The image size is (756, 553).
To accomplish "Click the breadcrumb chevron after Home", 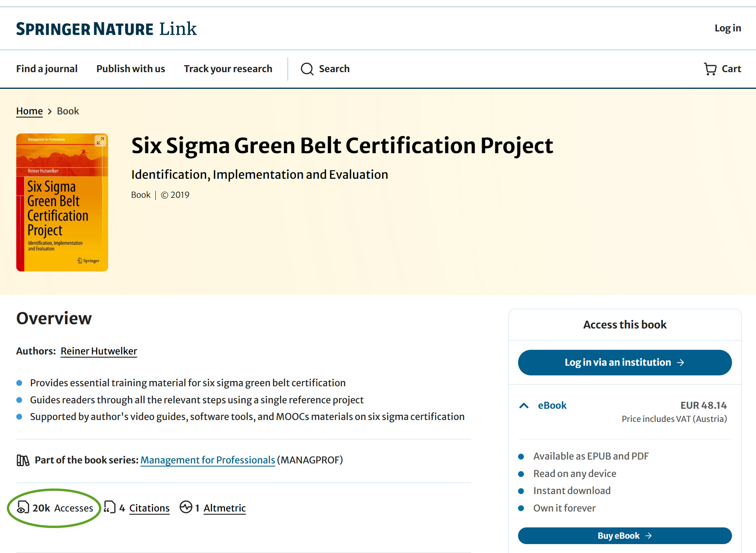I will point(50,112).
